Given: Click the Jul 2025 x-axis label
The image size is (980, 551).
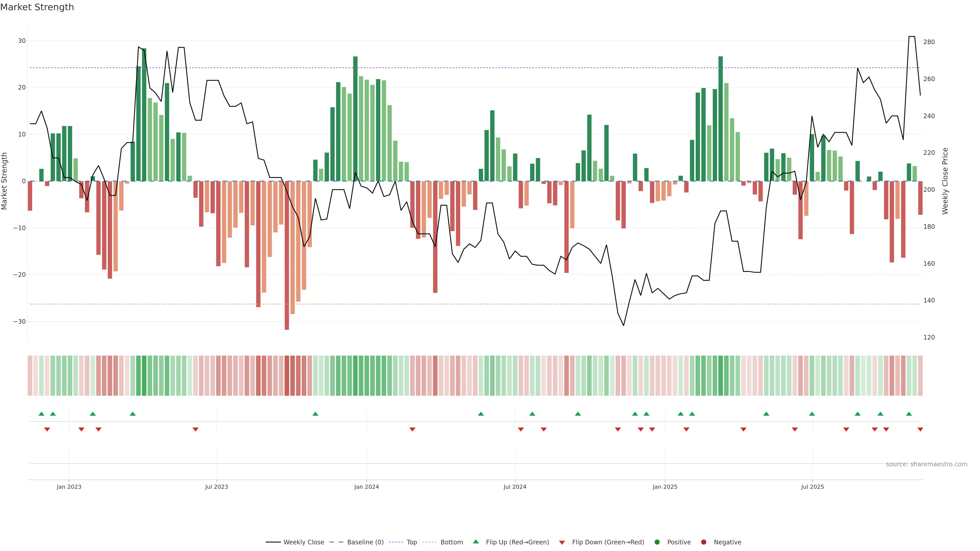Looking at the screenshot, I should (x=812, y=487).
